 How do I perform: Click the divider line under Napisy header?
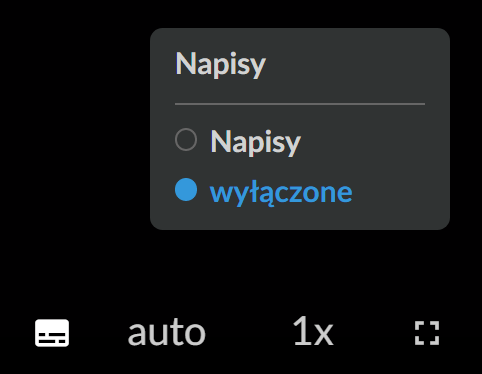click(x=300, y=104)
